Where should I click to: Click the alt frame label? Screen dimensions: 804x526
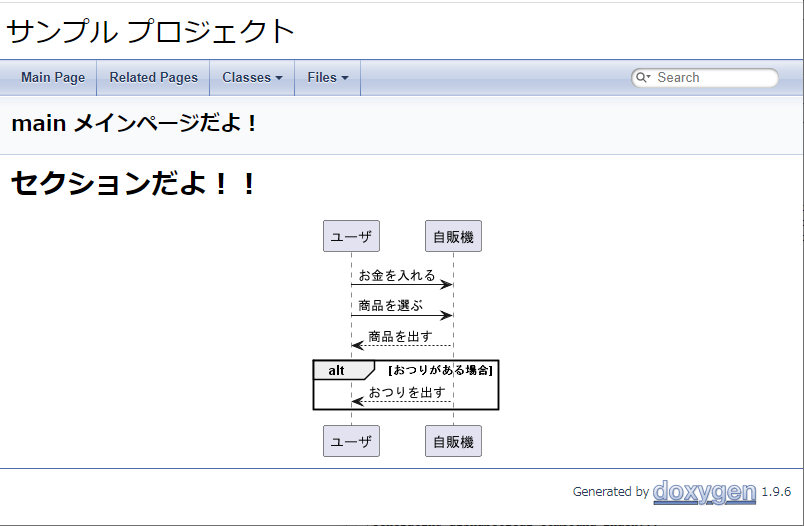(336, 370)
